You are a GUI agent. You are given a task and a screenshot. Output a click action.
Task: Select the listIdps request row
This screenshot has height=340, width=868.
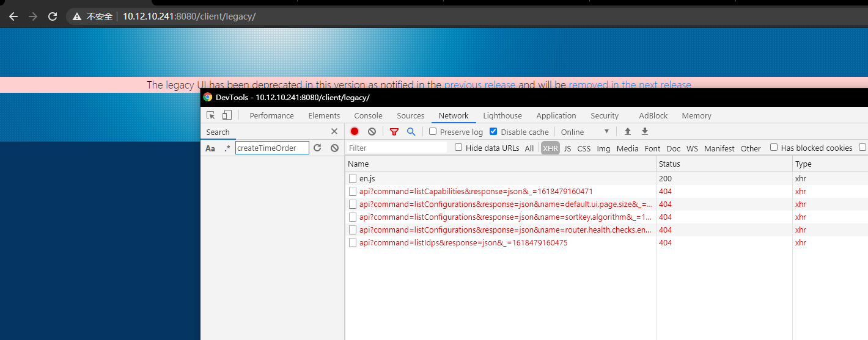[606, 242]
